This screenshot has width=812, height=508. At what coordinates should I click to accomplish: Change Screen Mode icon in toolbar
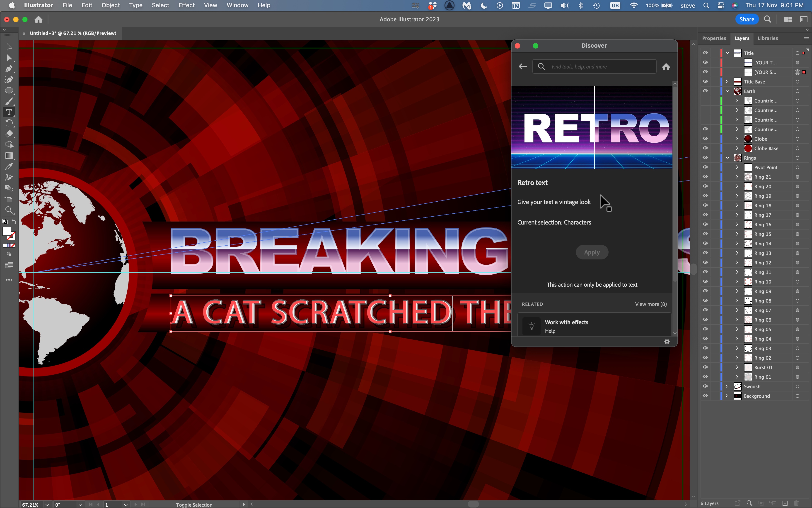pyautogui.click(x=9, y=265)
